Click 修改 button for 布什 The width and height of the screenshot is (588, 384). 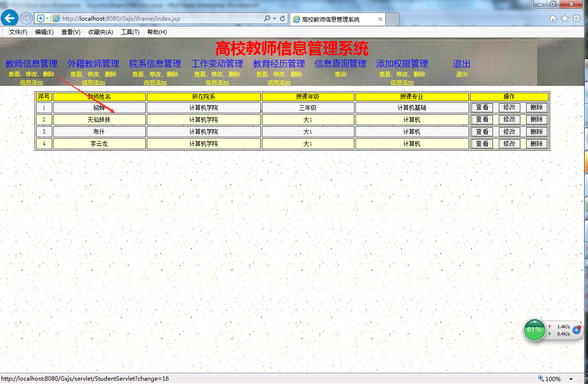click(509, 132)
